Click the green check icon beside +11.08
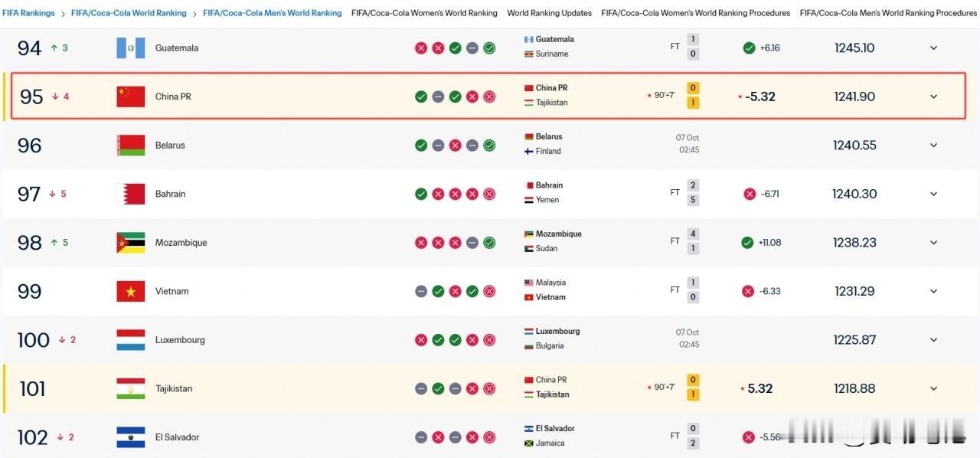The width and height of the screenshot is (980, 458). [x=747, y=243]
